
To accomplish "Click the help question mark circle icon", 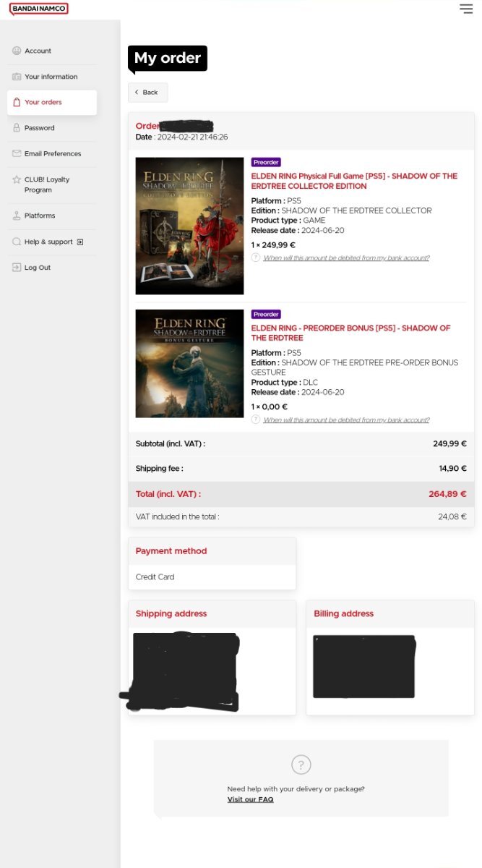I will click(301, 765).
